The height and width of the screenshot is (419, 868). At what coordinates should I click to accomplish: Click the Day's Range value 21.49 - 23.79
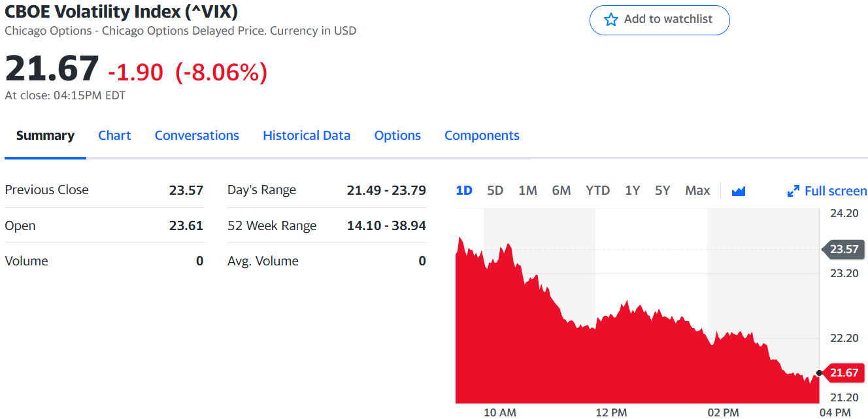pyautogui.click(x=386, y=190)
